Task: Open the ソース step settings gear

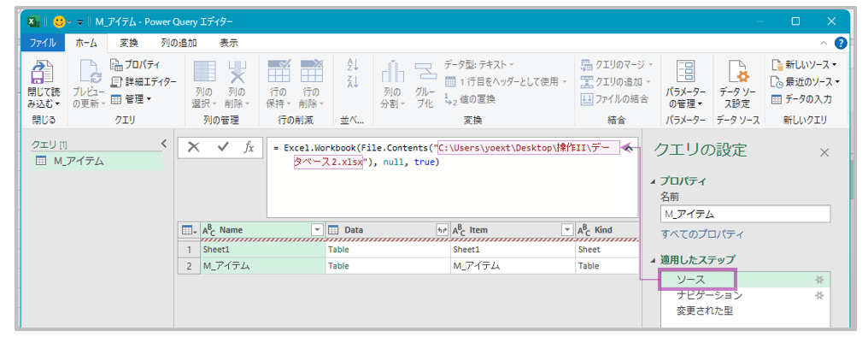Action: tap(819, 280)
